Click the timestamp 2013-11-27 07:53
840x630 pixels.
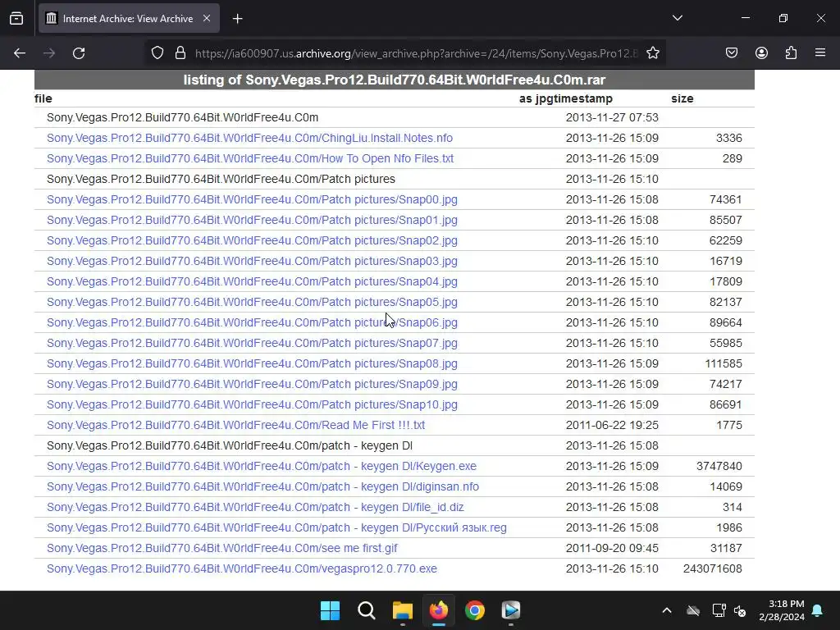tap(612, 117)
